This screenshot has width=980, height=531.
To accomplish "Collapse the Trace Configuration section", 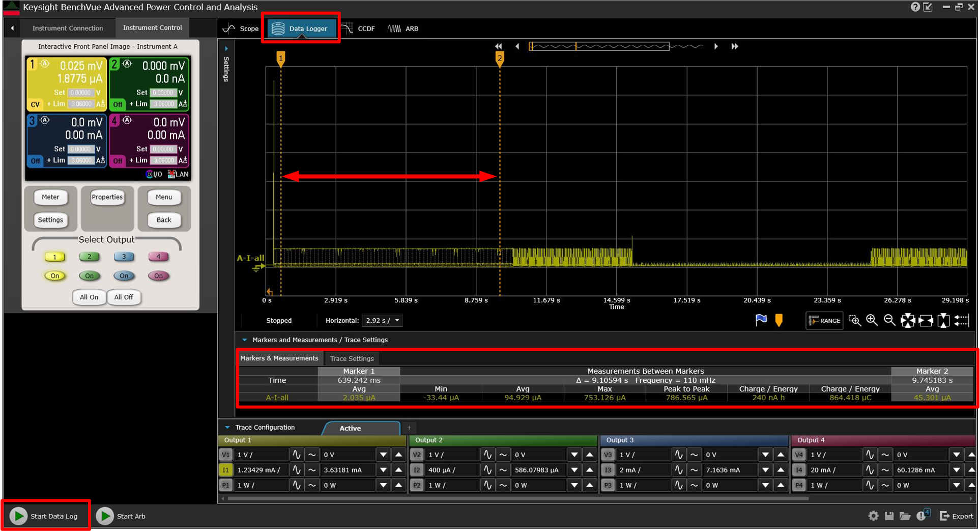I will 227,427.
